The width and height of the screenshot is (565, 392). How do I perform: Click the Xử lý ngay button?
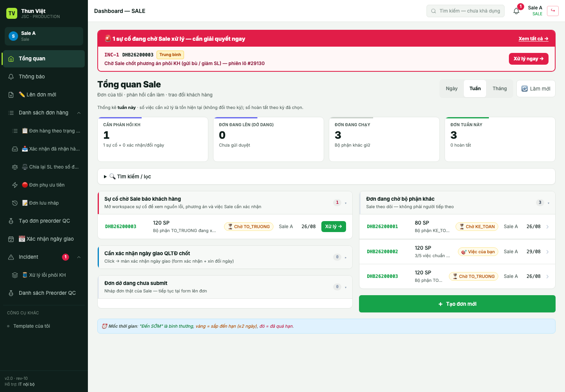click(x=529, y=59)
